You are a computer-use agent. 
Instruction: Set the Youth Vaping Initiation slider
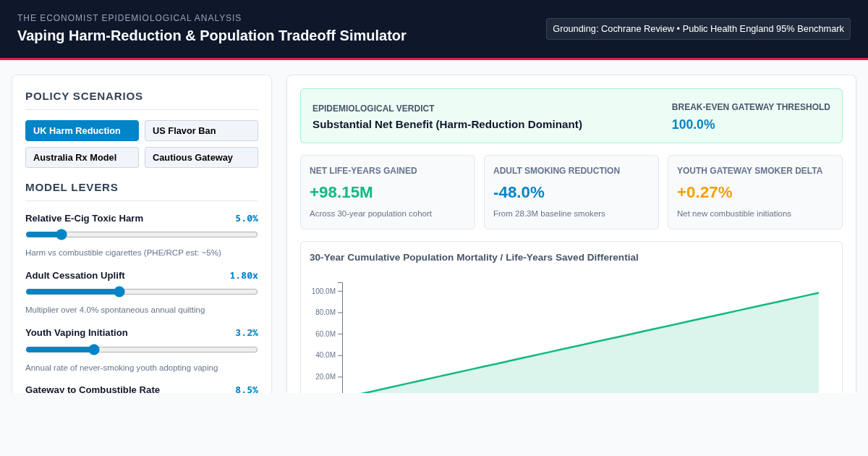142,350
